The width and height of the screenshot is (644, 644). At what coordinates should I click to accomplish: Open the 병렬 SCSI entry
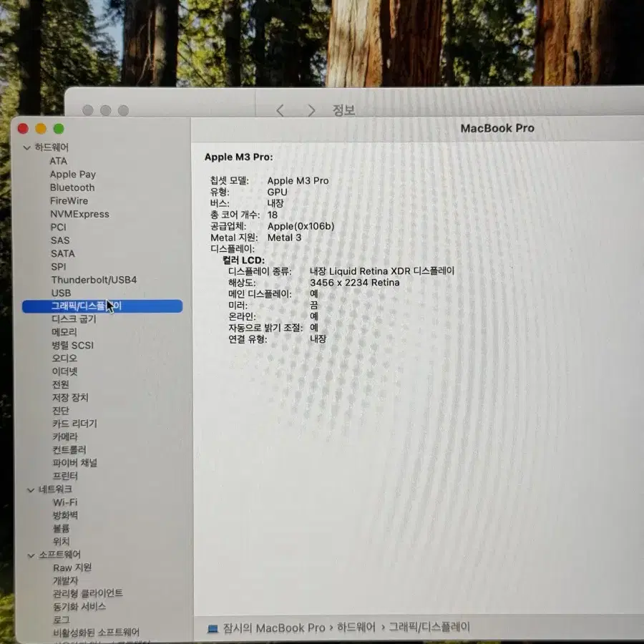coord(73,345)
